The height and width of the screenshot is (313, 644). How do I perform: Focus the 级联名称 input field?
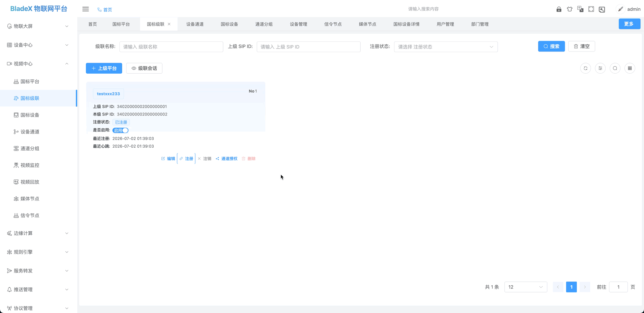point(171,47)
